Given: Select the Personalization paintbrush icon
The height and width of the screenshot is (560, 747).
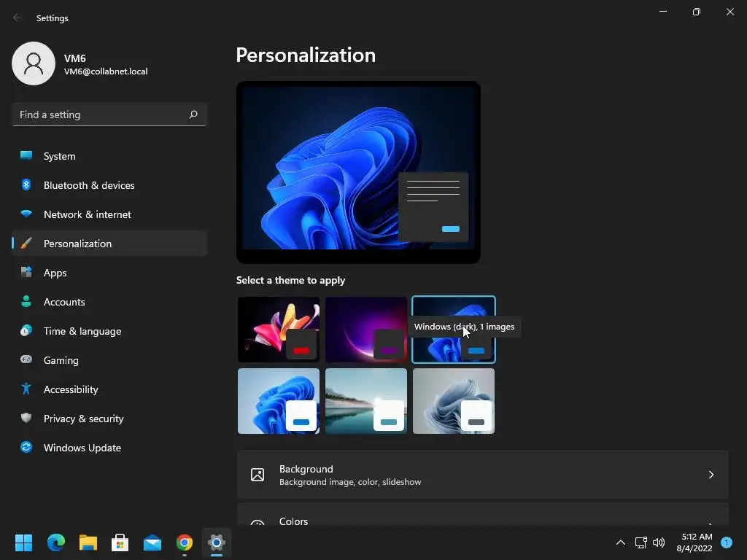Looking at the screenshot, I should 27,244.
